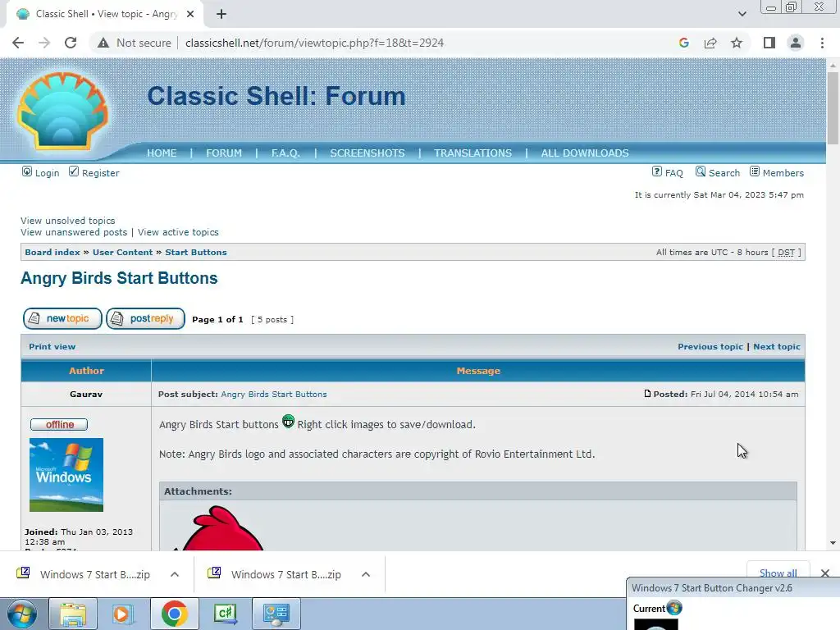Click the offline status badge
The height and width of the screenshot is (630, 840).
tap(59, 425)
